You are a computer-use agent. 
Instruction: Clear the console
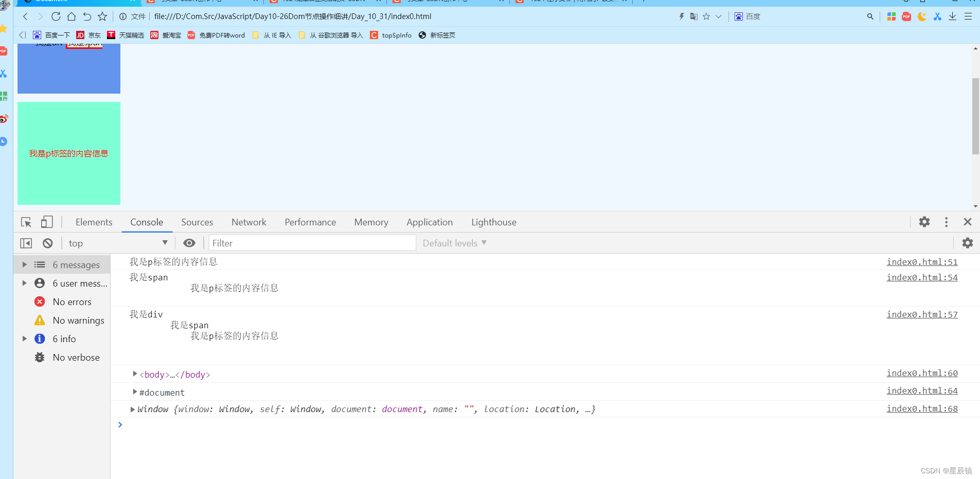(x=48, y=243)
